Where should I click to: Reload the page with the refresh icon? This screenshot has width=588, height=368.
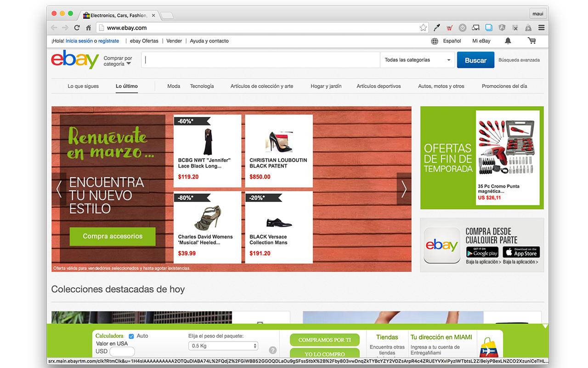77,28
